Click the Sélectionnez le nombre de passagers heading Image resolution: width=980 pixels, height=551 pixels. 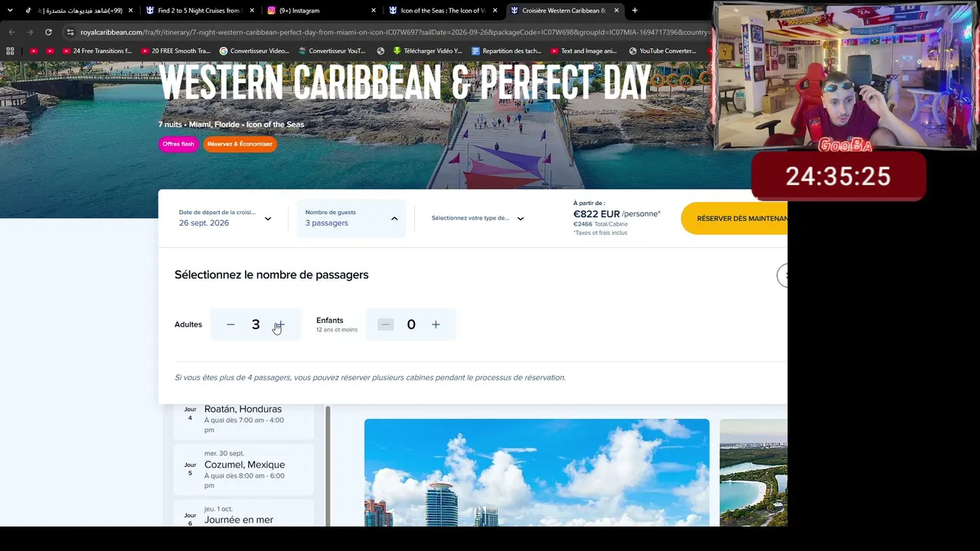(x=272, y=275)
